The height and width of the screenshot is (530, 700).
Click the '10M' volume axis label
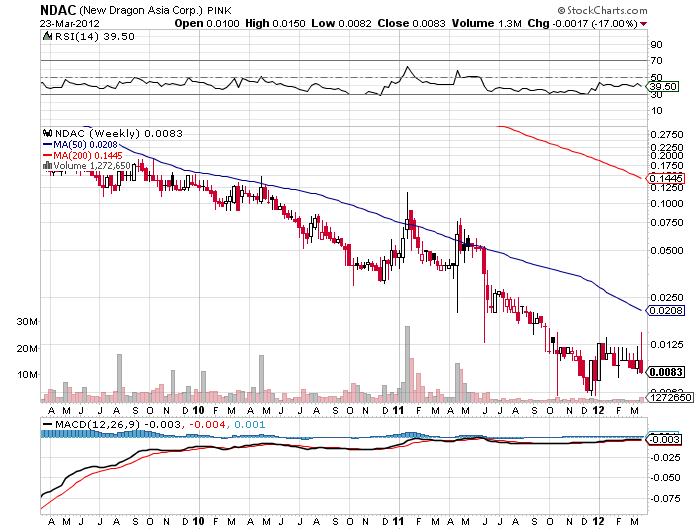click(x=27, y=375)
